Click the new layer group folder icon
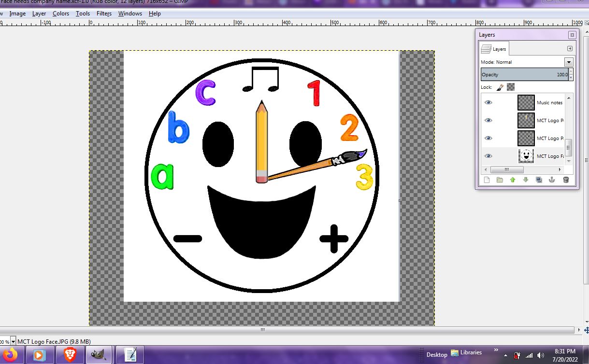Screen dimensions: 589x364 pos(500,180)
